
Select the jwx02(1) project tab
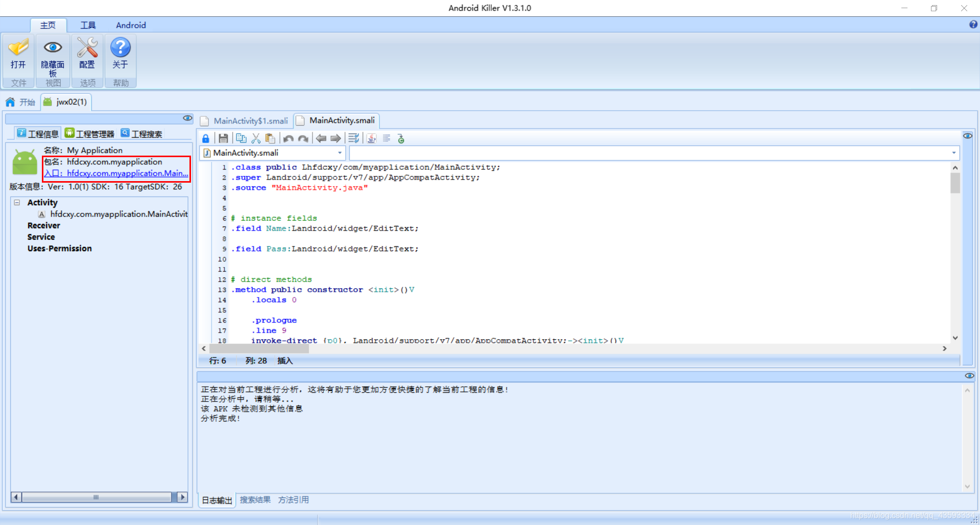[x=66, y=102]
